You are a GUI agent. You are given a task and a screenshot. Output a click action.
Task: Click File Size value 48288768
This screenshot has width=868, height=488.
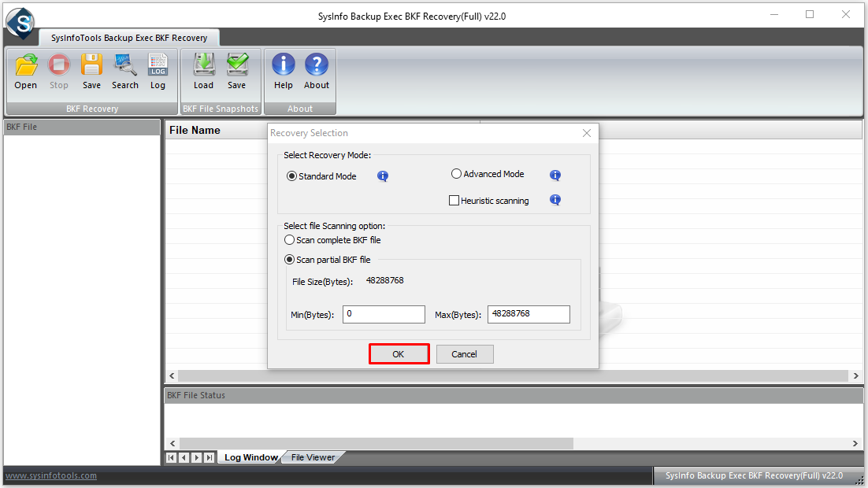coord(384,280)
